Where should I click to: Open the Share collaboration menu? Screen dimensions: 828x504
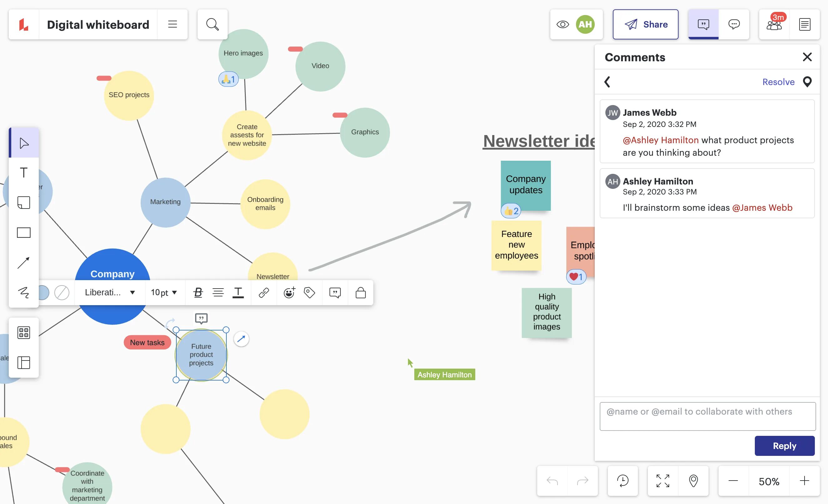coord(646,24)
